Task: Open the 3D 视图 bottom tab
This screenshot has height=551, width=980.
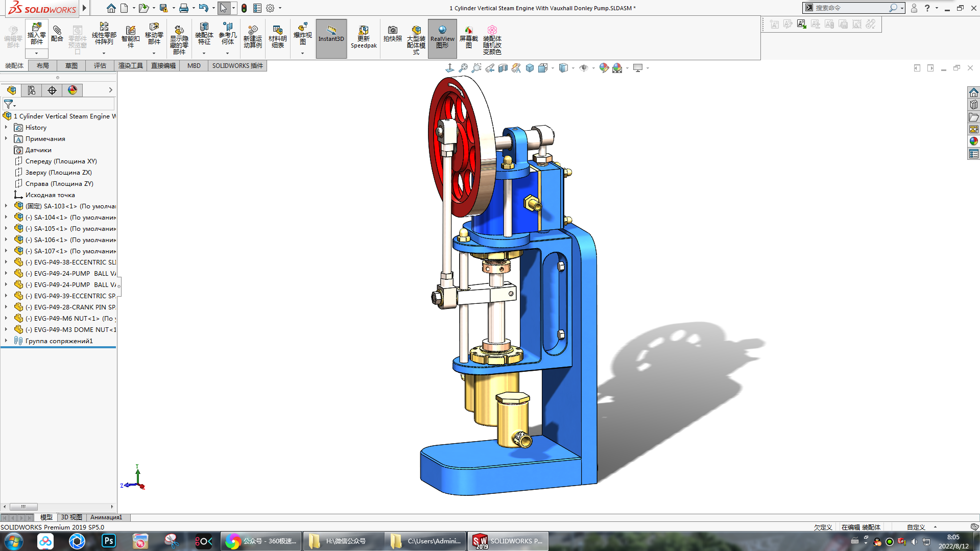Action: (71, 517)
